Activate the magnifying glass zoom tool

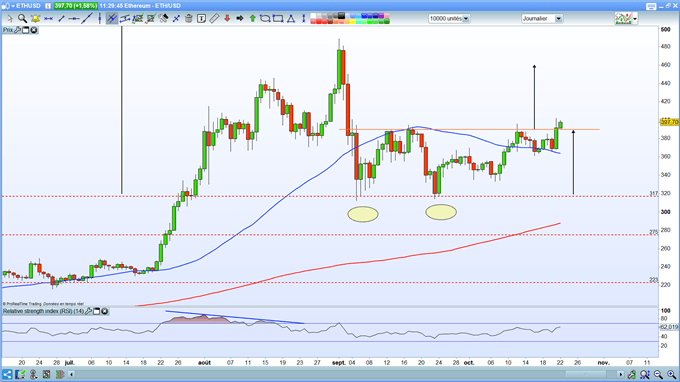pyautogui.click(x=22, y=19)
